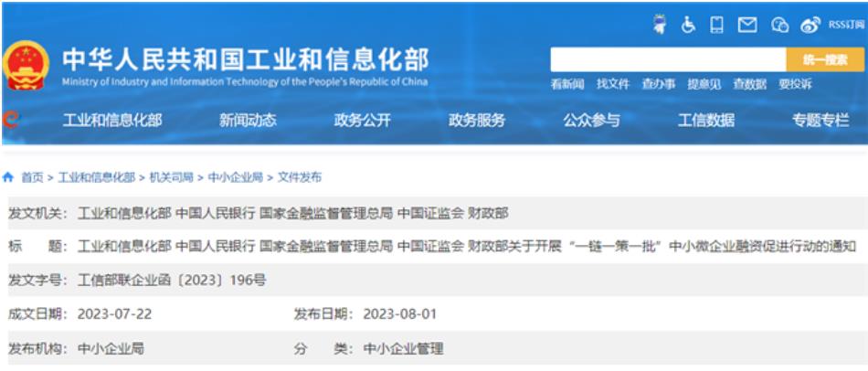
Task: Open the 提意见 quick link
Action: 704,85
